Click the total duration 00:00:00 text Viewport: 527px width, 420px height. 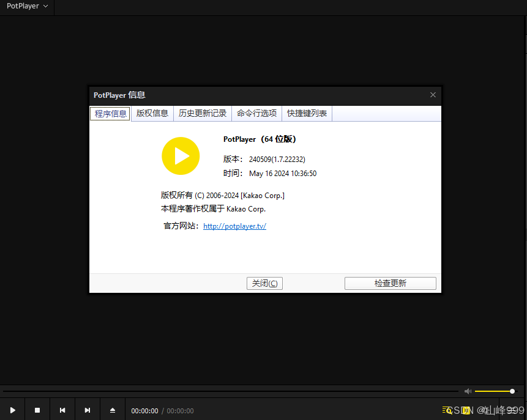pos(180,411)
